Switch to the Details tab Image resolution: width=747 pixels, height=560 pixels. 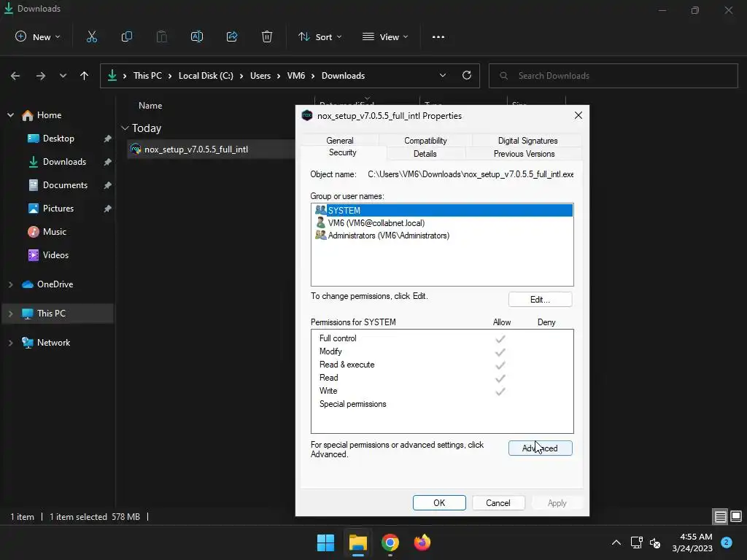[425, 154]
